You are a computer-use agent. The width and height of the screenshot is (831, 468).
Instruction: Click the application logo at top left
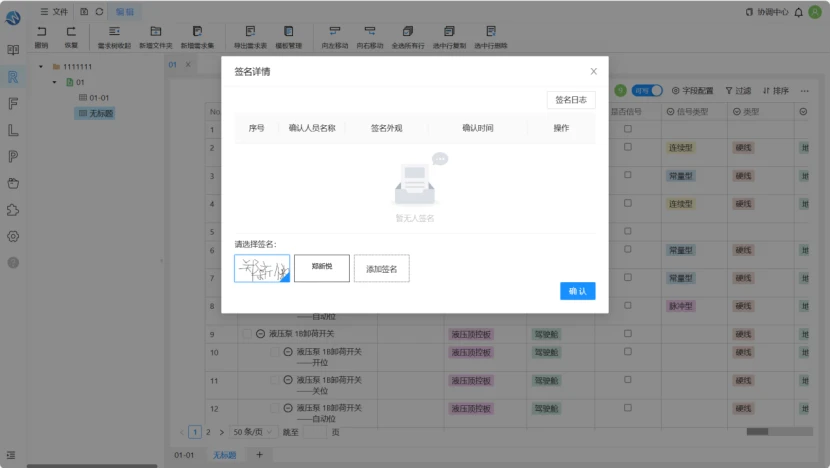click(x=13, y=18)
